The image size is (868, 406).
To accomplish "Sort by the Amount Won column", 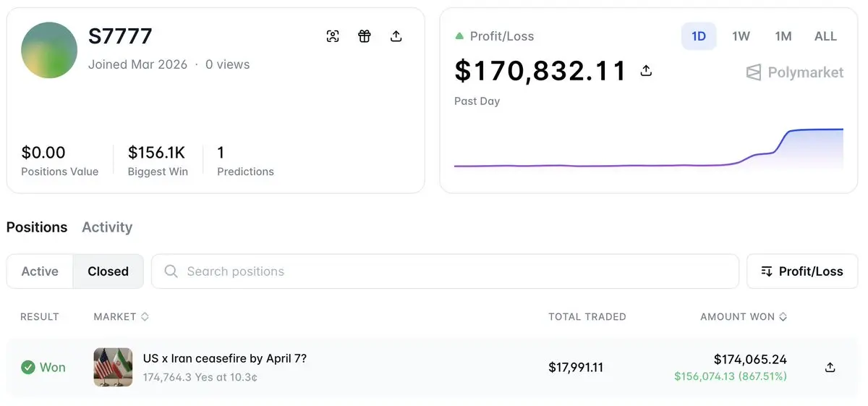I will tap(744, 316).
